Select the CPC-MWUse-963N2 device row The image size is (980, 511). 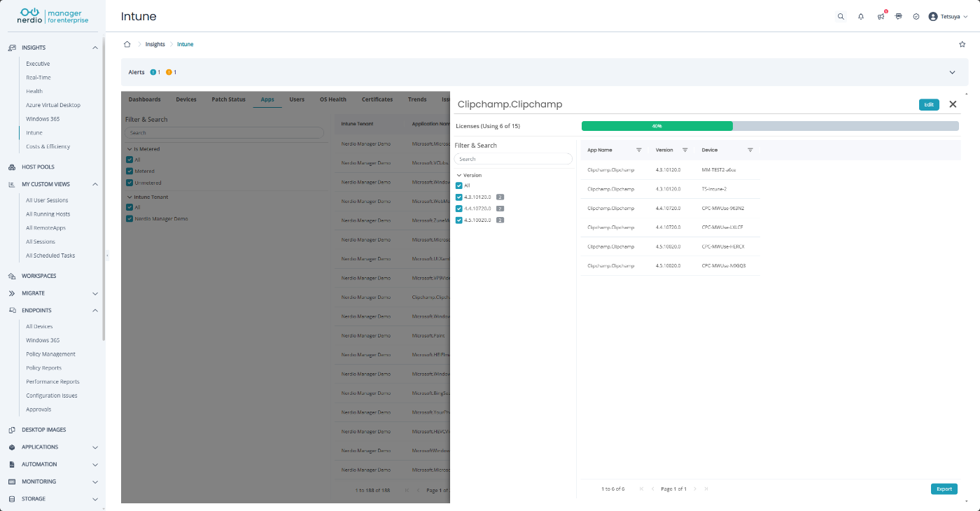pyautogui.click(x=670, y=208)
